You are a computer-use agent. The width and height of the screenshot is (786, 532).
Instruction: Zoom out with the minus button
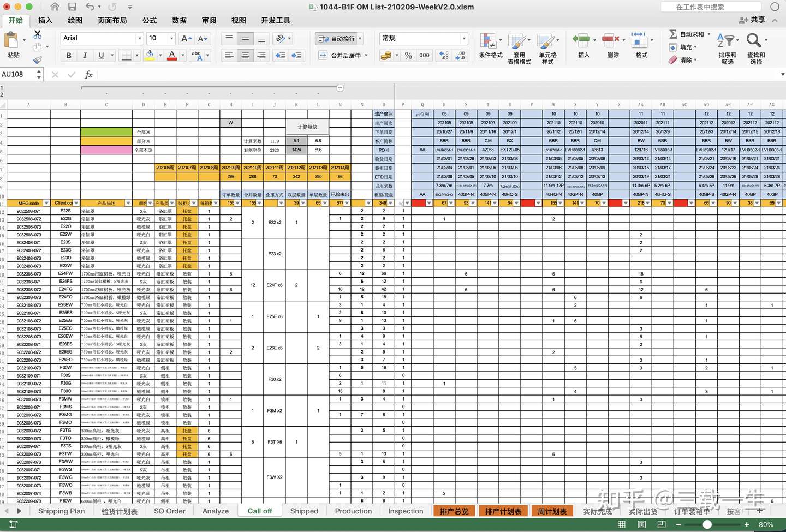[678, 524]
